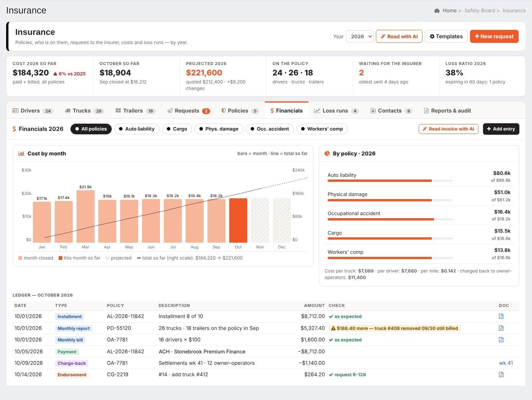Follow the Home breadcrumb link

pos(450,11)
